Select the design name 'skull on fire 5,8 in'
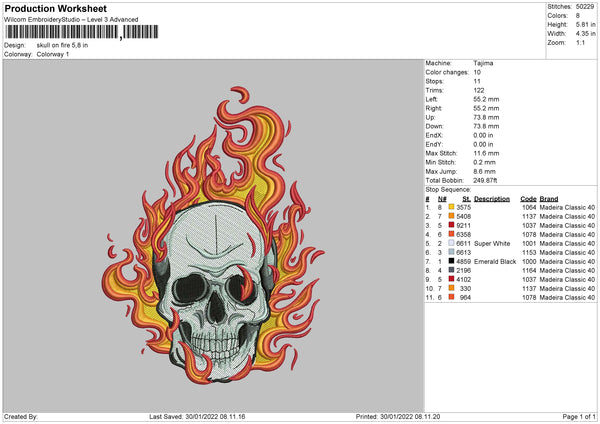Viewport: 600px width, 424px height. point(62,45)
